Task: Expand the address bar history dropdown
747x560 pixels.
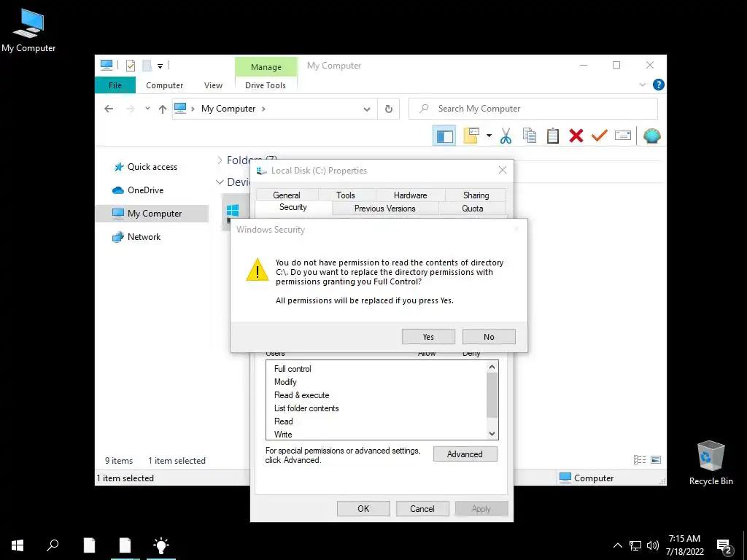Action: 367,109
